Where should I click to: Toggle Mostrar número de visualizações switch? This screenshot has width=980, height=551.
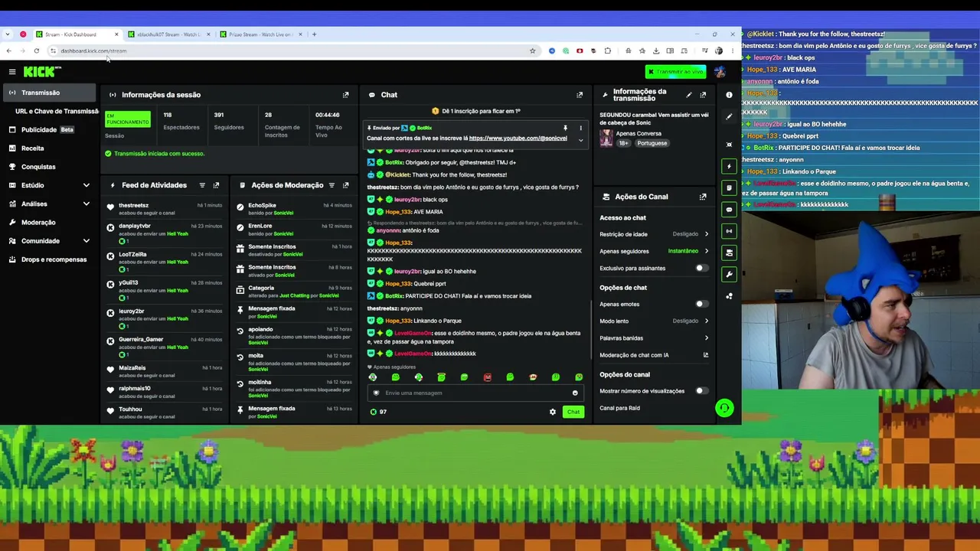pyautogui.click(x=701, y=391)
